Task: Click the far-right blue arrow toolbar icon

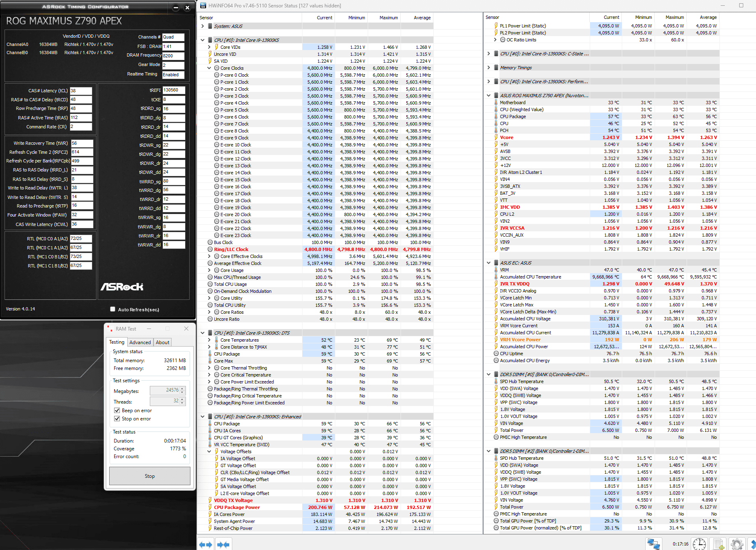Action: click(753, 545)
